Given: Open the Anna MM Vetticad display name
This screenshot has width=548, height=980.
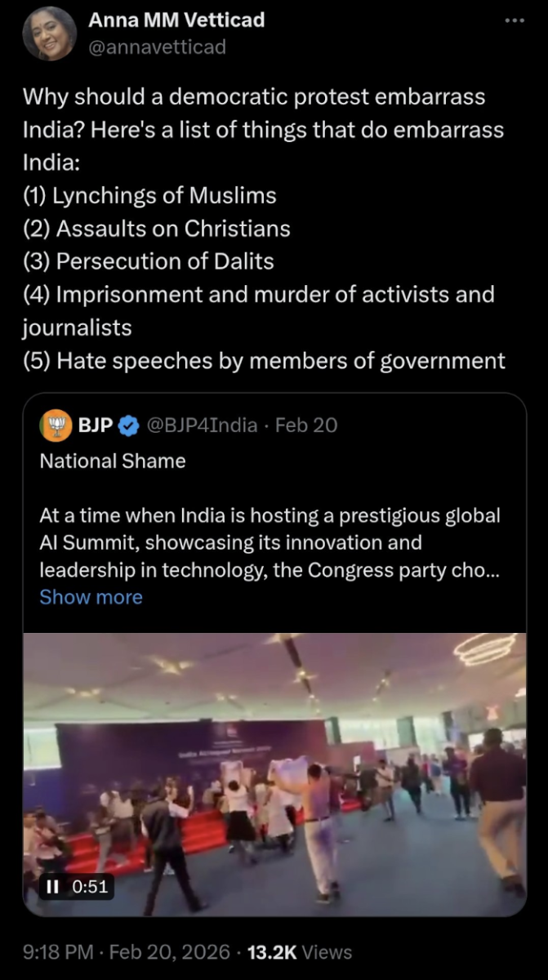Looking at the screenshot, I should coord(176,20).
